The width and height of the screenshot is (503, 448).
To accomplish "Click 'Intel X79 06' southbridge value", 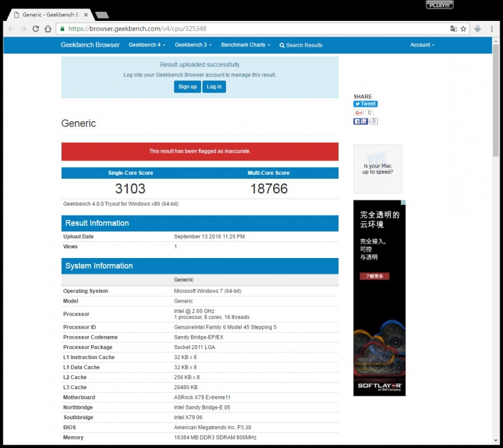I will point(189,417).
